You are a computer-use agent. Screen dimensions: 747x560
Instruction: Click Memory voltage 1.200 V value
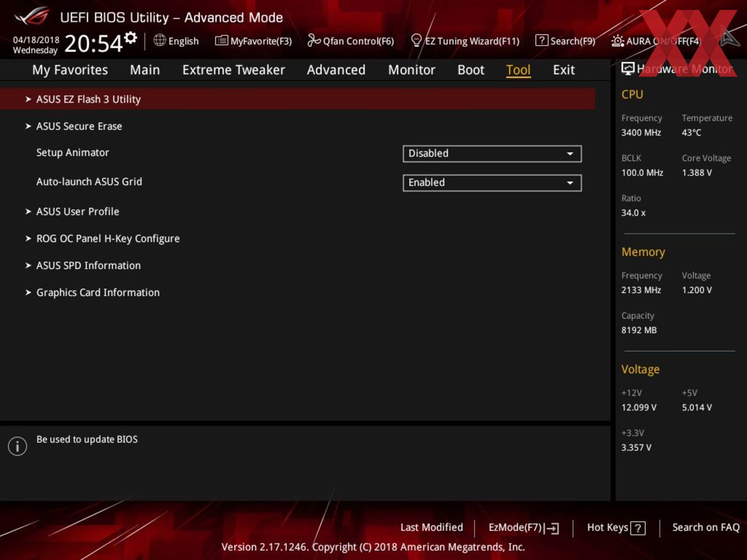click(696, 290)
